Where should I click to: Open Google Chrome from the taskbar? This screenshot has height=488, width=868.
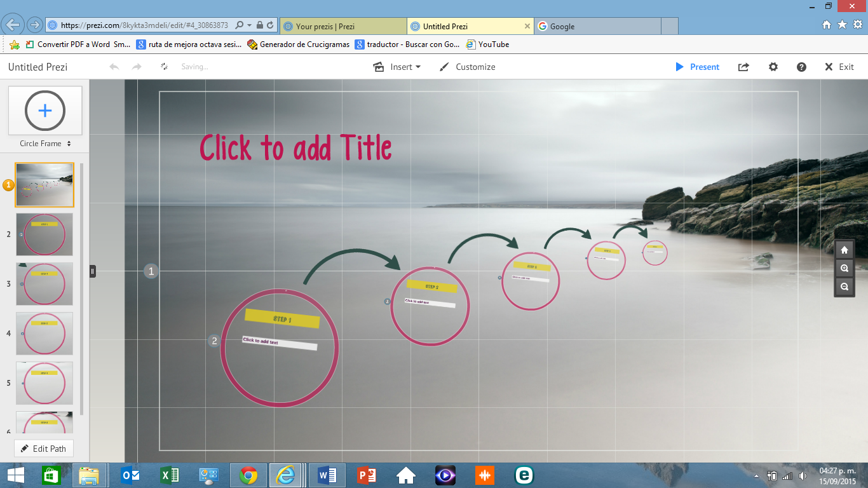(248, 475)
